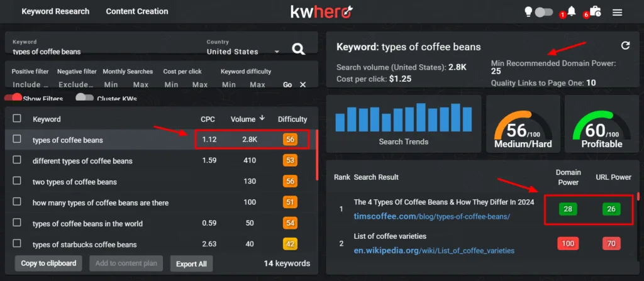The image size is (644, 281).
Task: Click difficulty badge 53
Action: tap(291, 160)
